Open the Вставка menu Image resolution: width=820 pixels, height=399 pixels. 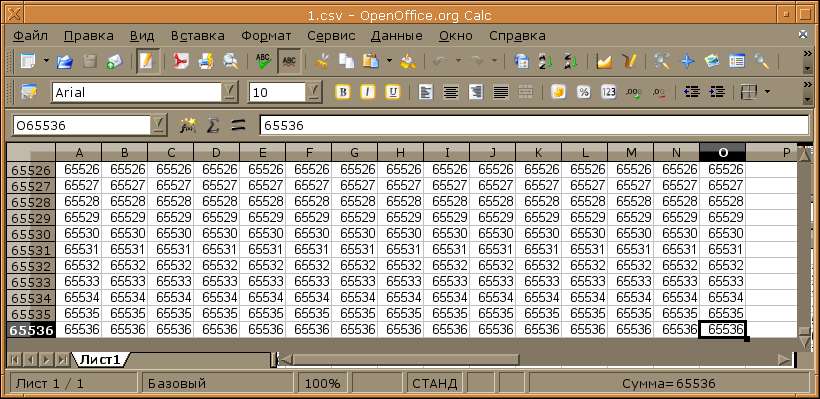point(198,36)
